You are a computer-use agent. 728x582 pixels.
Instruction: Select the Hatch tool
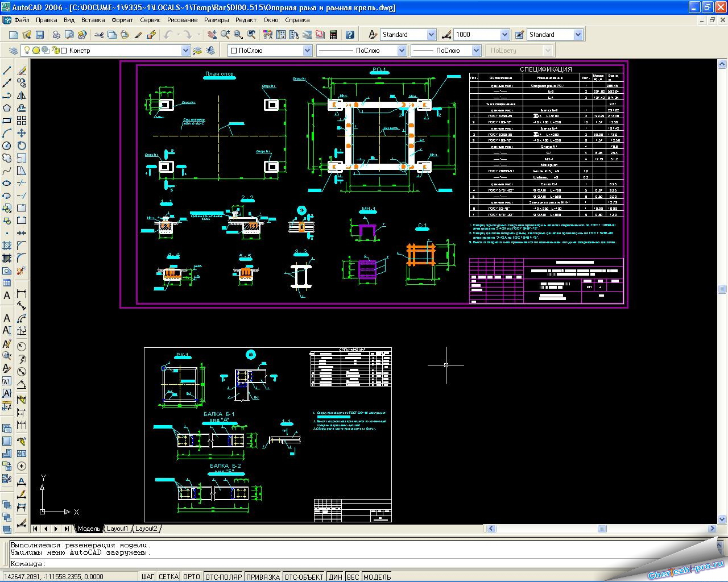[7, 246]
